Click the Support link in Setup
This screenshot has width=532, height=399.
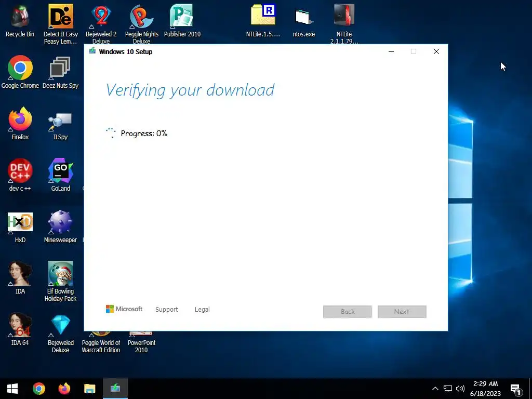pos(167,310)
